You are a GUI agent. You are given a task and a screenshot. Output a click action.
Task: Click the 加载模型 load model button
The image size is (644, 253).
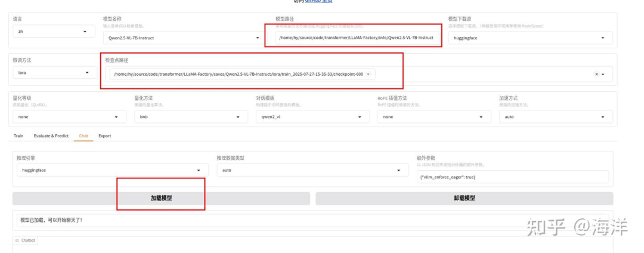pos(161,198)
